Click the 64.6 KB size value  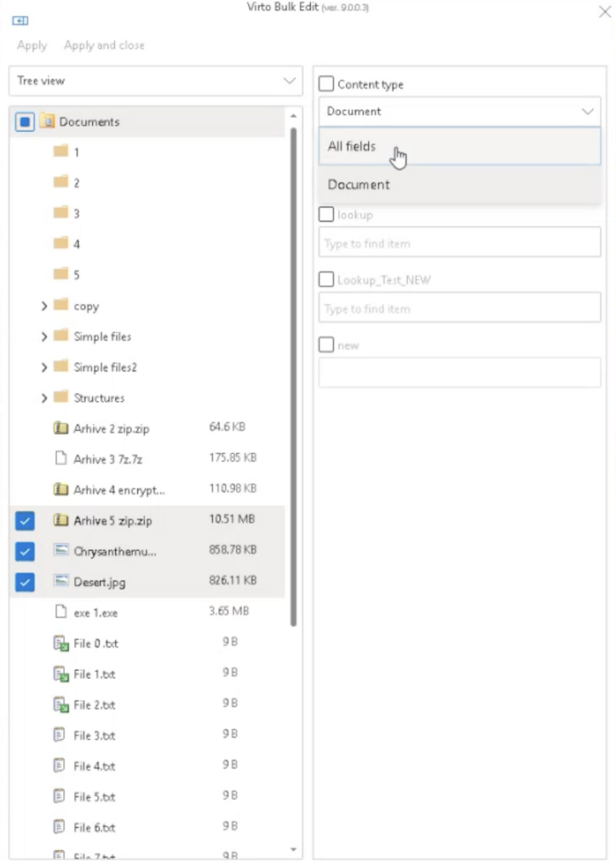(x=227, y=426)
